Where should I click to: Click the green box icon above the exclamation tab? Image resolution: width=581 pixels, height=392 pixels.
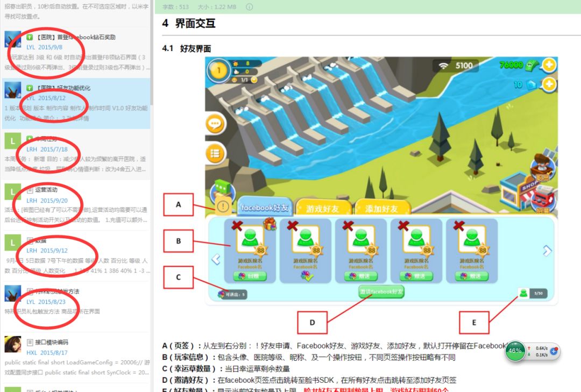[223, 188]
